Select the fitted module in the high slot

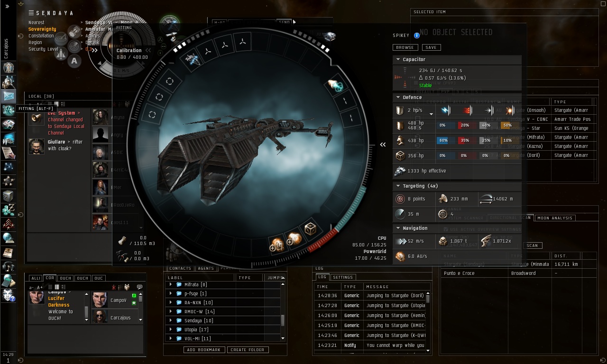[192, 60]
